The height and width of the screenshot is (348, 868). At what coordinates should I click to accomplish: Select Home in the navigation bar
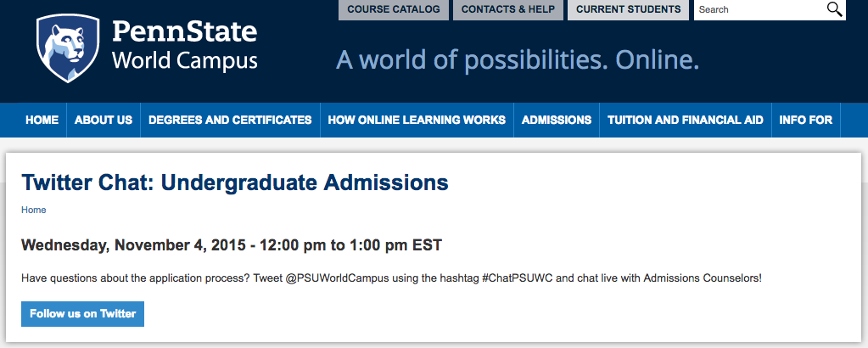pyautogui.click(x=42, y=120)
